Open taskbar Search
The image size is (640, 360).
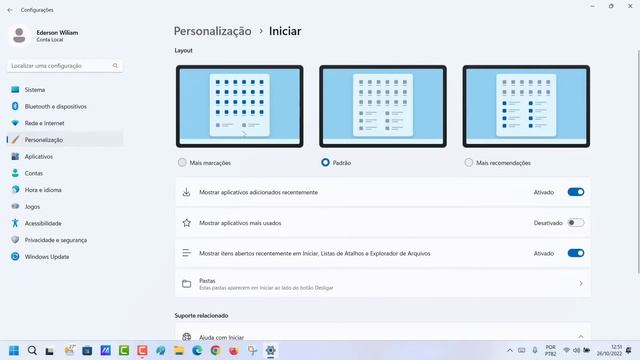pyautogui.click(x=32, y=351)
